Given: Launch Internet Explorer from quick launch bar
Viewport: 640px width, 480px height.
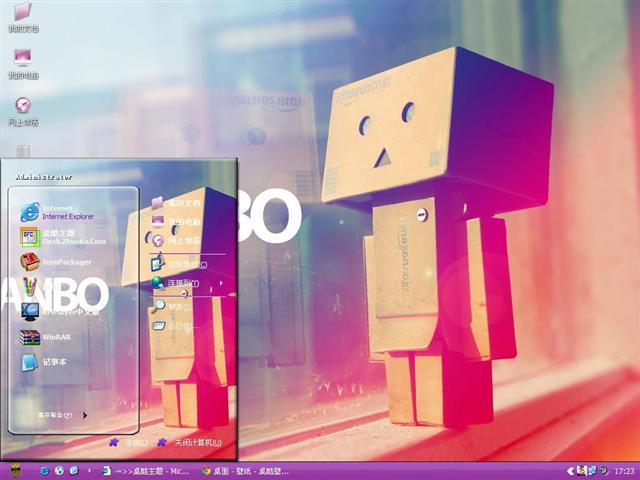Looking at the screenshot, I should [x=44, y=471].
